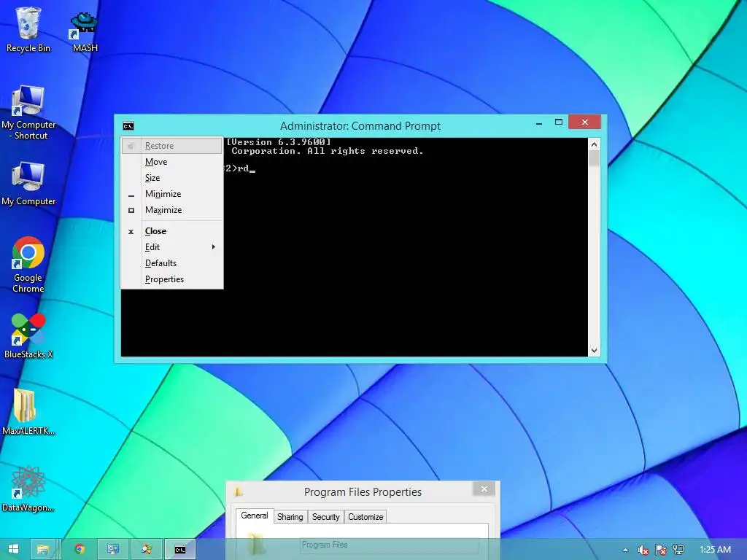Open Defaults from the system menu
This screenshot has width=747, height=560.
tap(172, 263)
